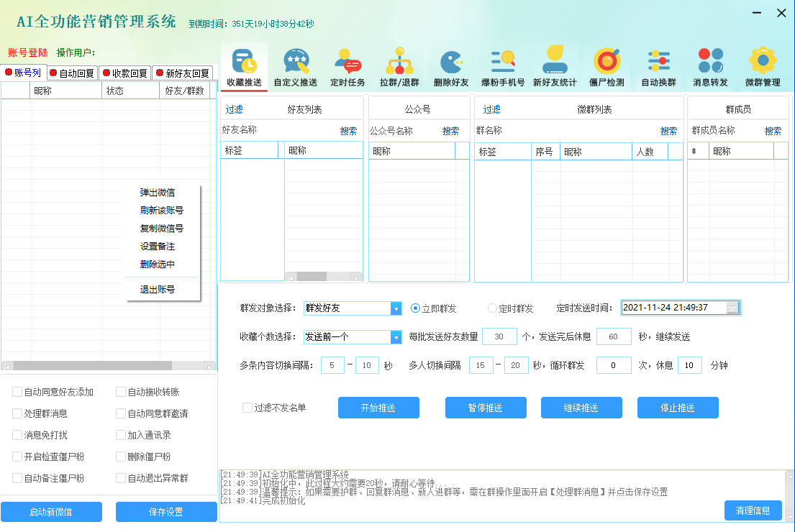This screenshot has height=532, width=795.
Task: Open the 删除好友 icon
Action: [451, 68]
